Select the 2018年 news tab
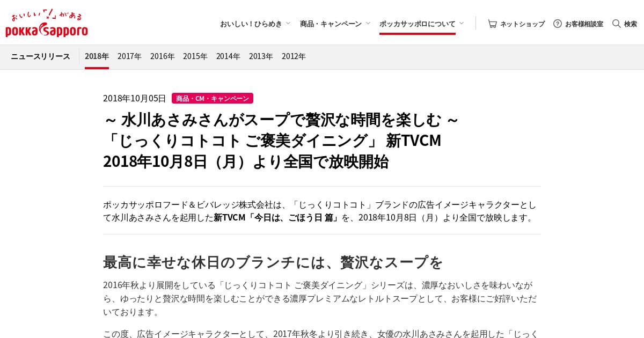Viewport: 644px width, 338px height. 97,56
